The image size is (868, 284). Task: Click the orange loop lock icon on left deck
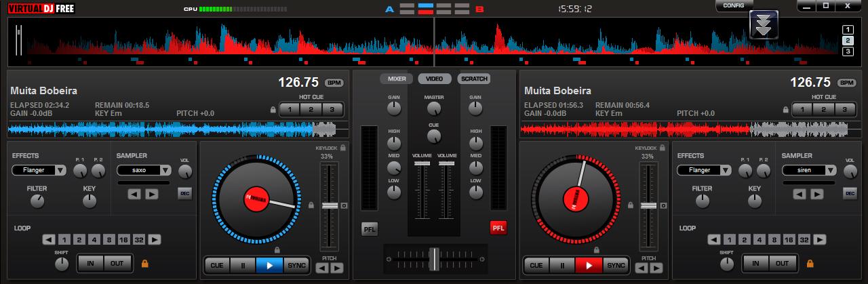[144, 263]
